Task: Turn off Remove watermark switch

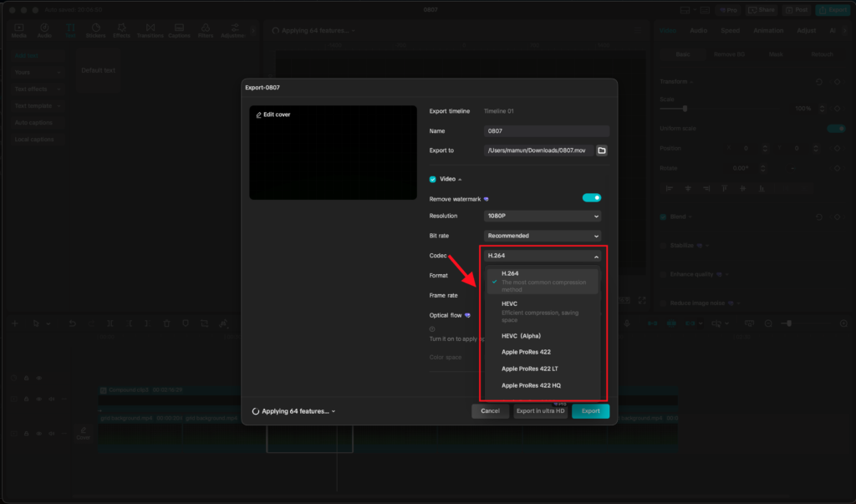Action: click(x=591, y=197)
